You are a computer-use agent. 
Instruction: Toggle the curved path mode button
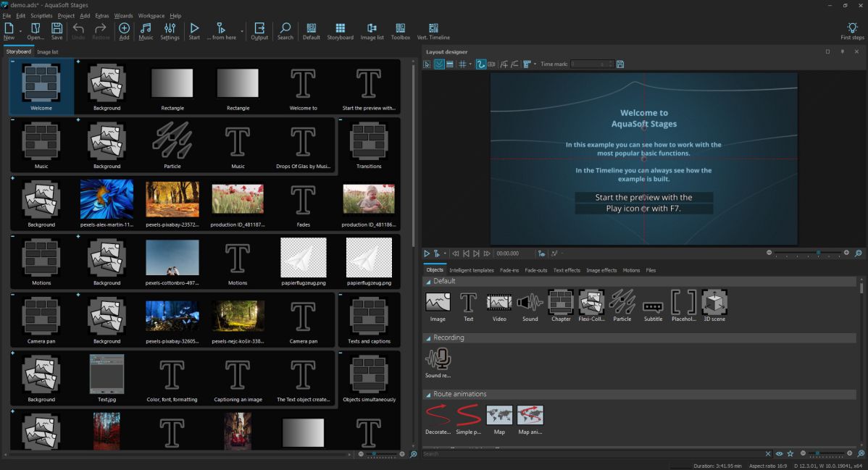tap(480, 64)
